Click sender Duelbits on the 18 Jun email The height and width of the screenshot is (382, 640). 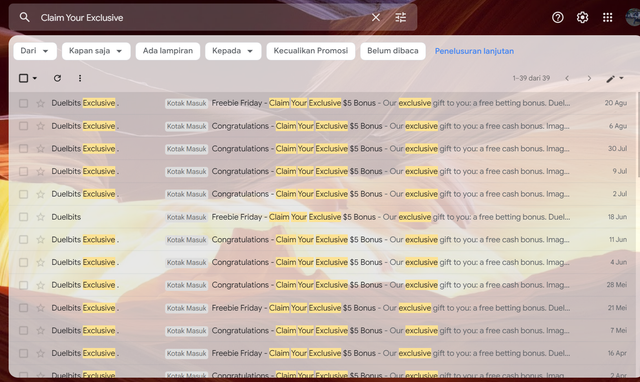[x=66, y=217]
